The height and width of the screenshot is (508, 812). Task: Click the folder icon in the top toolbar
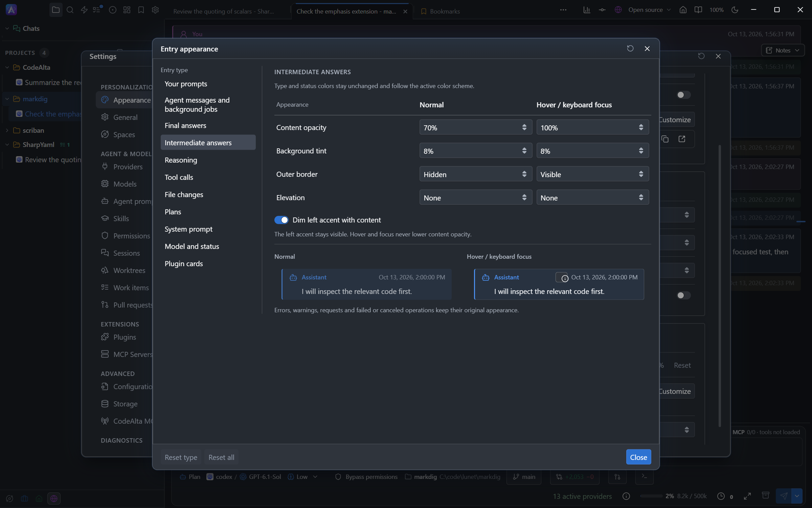(x=56, y=10)
